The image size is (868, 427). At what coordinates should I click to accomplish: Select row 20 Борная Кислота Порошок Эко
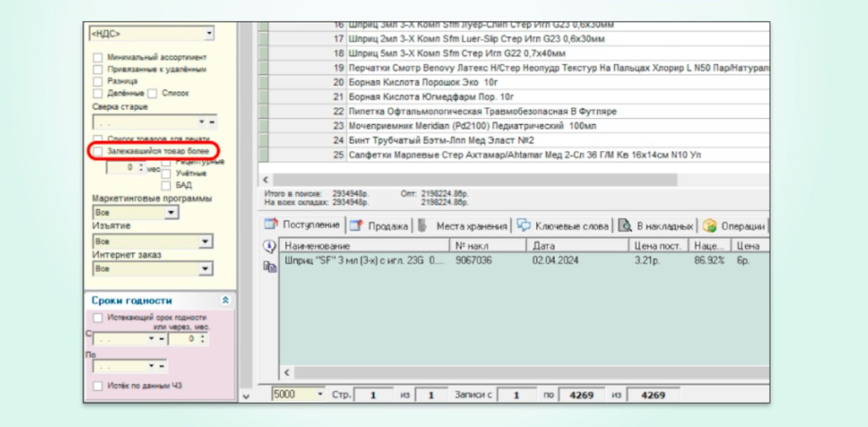413,82
